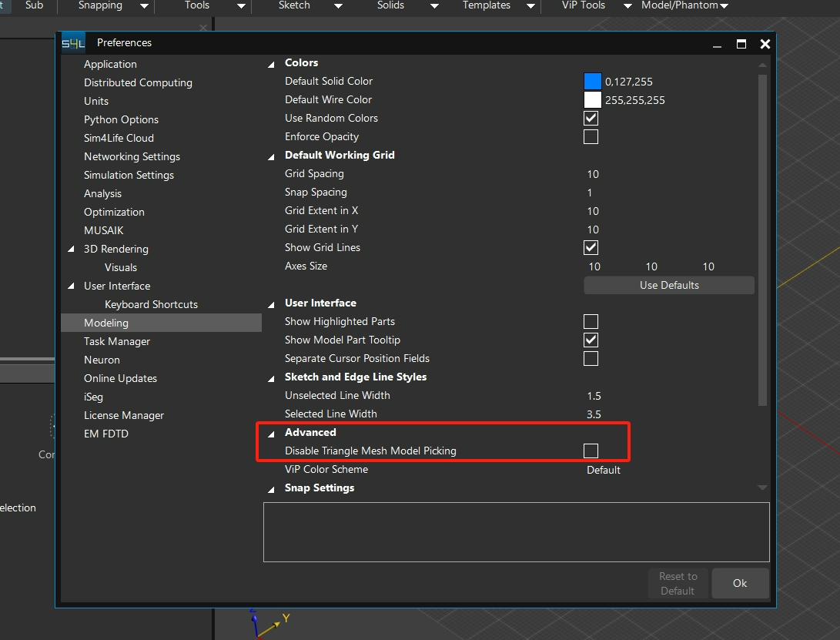This screenshot has height=640, width=840.
Task: Toggle the Show Grid Lines checkbox
Action: point(591,247)
